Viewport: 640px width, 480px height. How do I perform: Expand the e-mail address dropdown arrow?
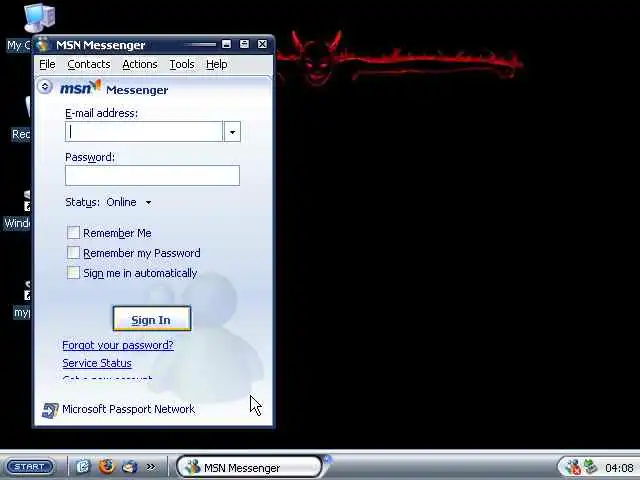tap(232, 132)
